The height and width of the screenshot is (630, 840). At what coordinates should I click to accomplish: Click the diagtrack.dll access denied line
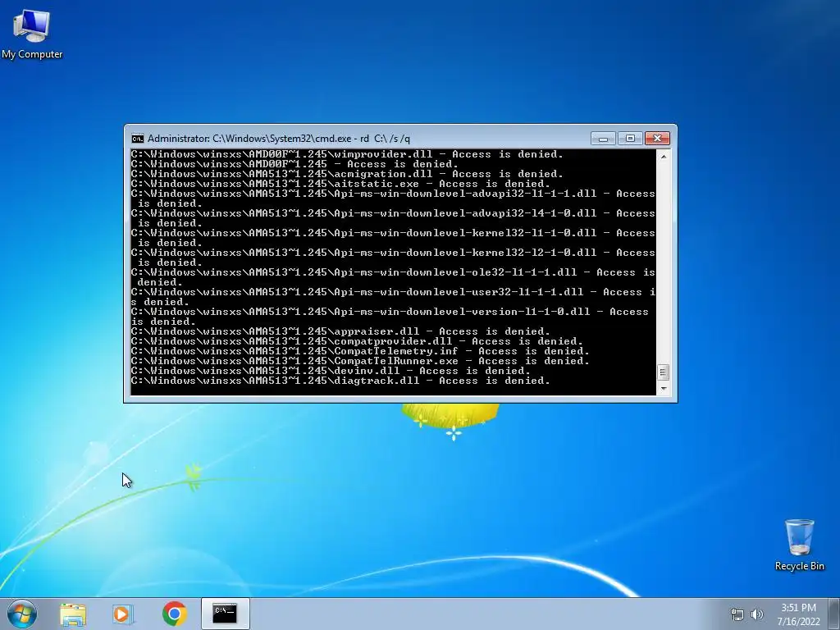pyautogui.click(x=340, y=381)
